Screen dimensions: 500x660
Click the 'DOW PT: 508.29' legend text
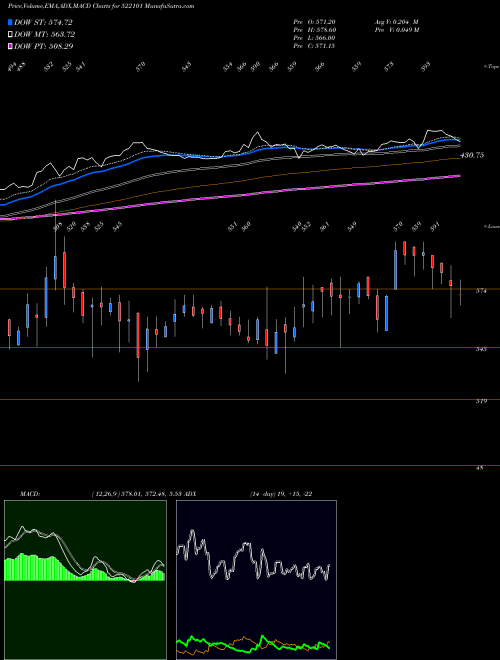pyautogui.click(x=44, y=46)
